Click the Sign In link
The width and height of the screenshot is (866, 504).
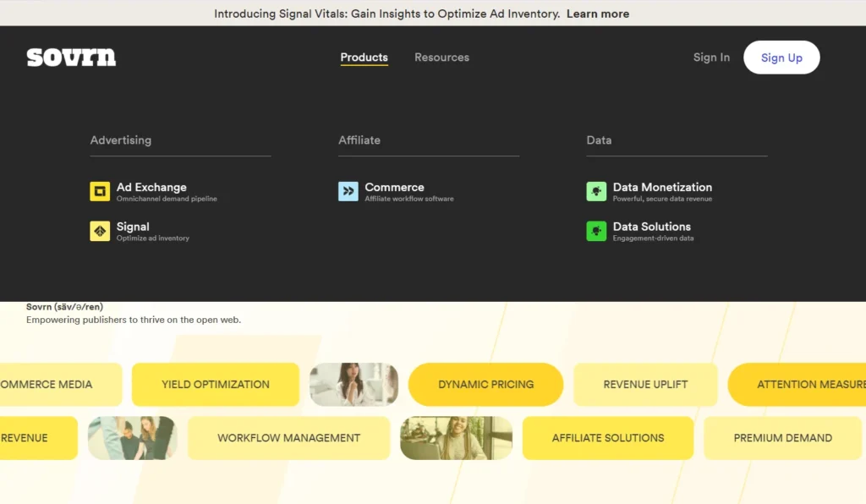711,58
